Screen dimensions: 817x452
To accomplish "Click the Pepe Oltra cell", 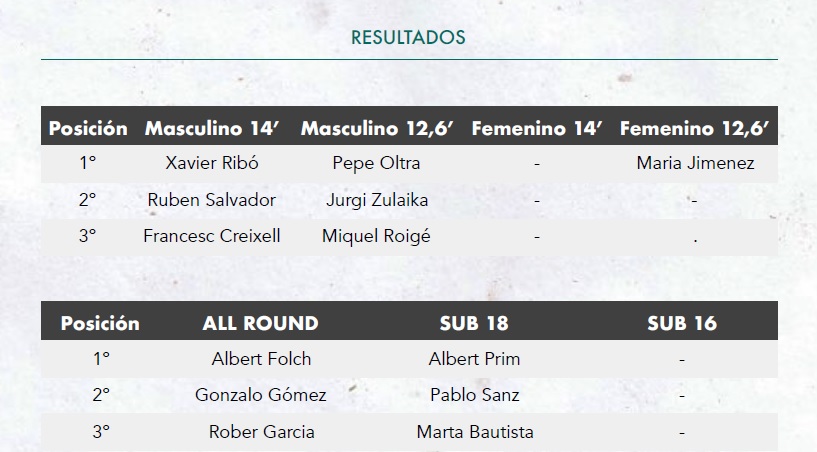I will [376, 163].
